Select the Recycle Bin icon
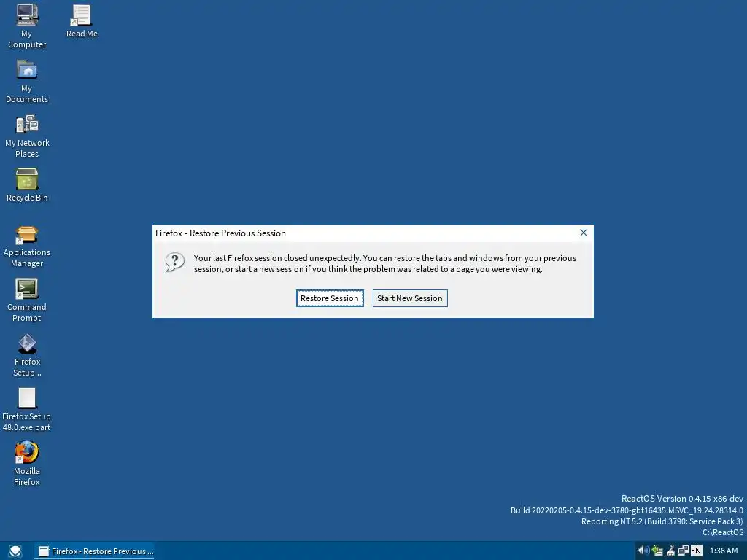747x560 pixels. (27, 179)
